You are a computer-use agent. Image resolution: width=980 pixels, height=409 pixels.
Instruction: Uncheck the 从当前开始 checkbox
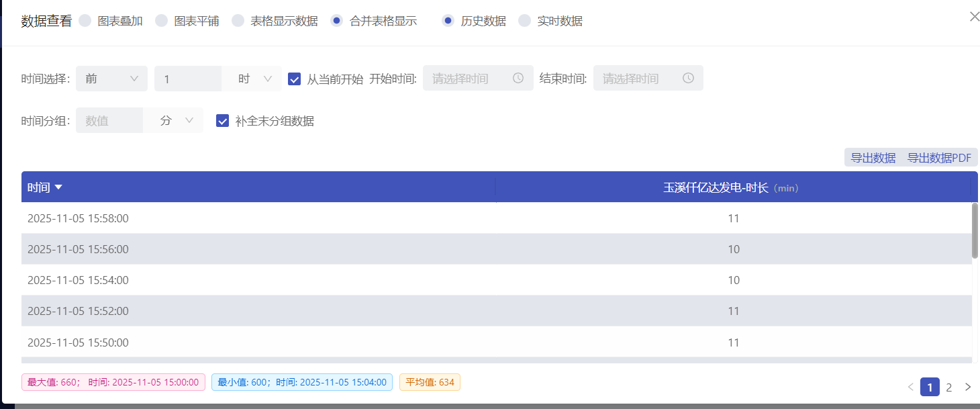pos(294,79)
